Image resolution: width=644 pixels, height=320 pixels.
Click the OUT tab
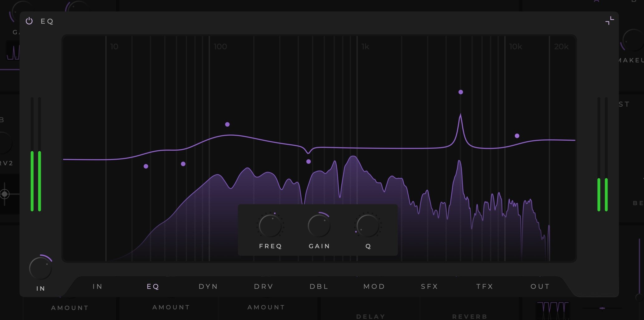tap(540, 286)
